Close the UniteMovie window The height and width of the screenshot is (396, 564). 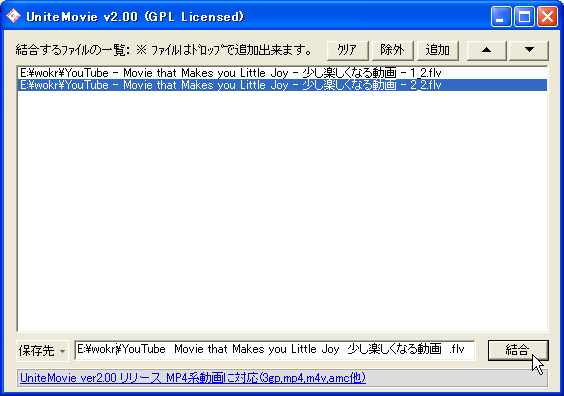(x=547, y=17)
